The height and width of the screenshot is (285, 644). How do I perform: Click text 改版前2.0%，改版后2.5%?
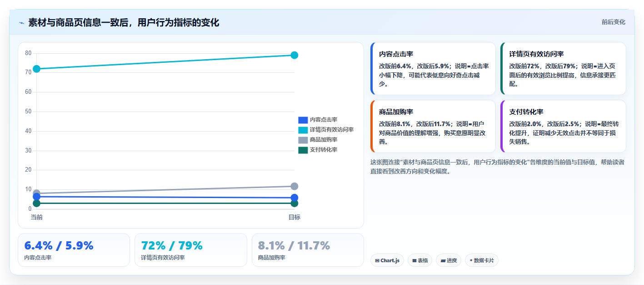pos(544,124)
